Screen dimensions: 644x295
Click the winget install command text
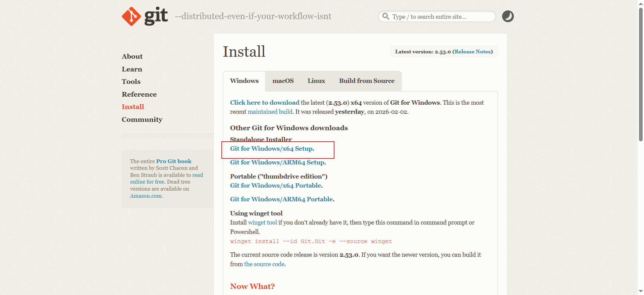[x=311, y=241]
